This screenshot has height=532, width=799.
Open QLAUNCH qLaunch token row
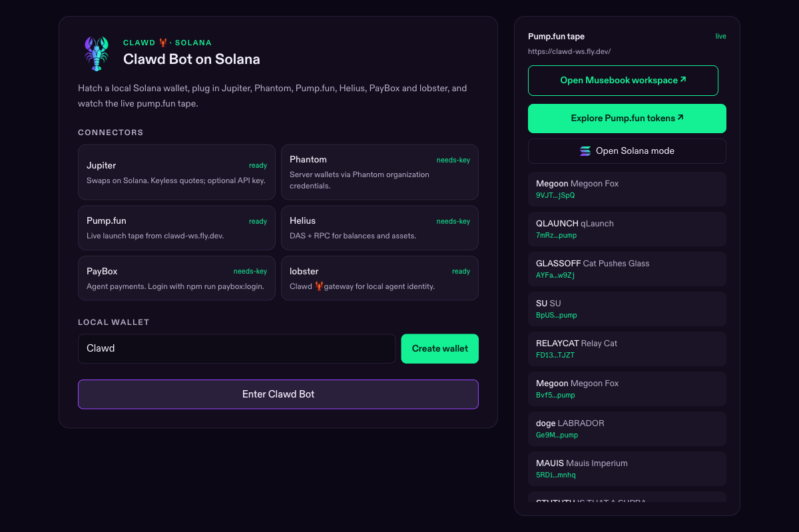pyautogui.click(x=627, y=229)
